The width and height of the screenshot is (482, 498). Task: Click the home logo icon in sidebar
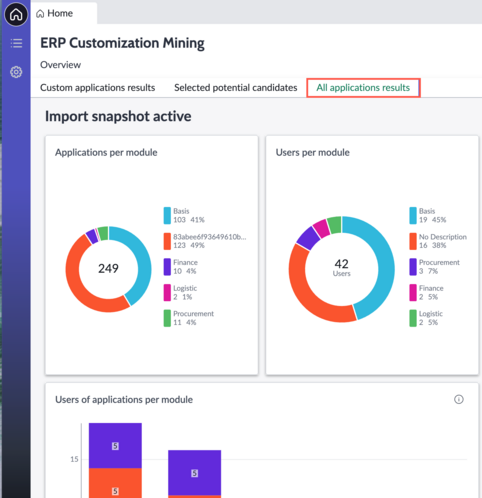[x=16, y=14]
